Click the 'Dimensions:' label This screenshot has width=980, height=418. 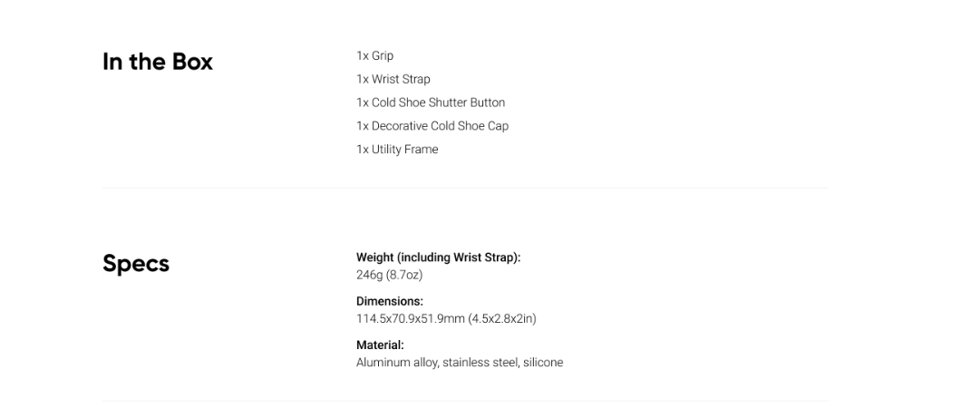click(390, 301)
